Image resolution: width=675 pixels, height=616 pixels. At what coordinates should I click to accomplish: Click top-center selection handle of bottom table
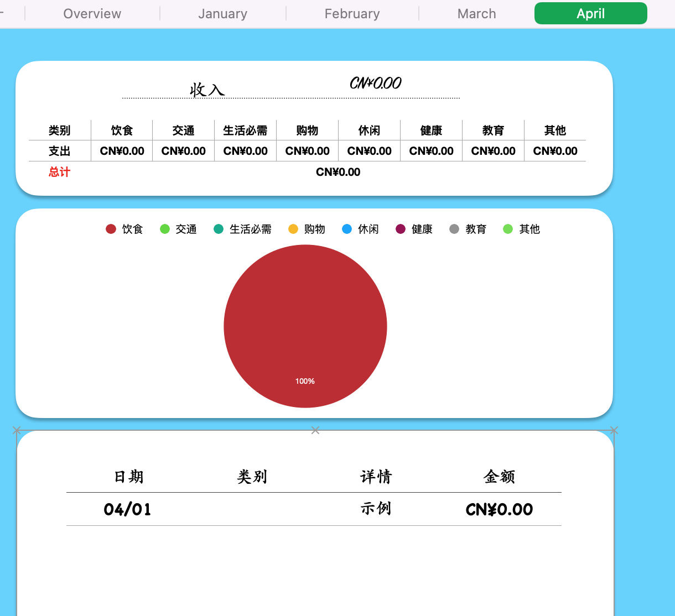[x=315, y=430]
